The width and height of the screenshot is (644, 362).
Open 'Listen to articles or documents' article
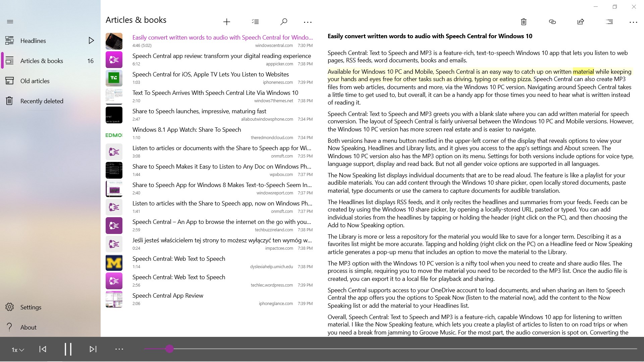209,152
